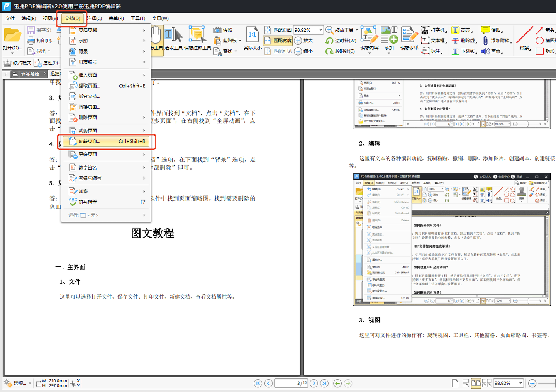Click status bar zoom out minus button

pos(532,383)
